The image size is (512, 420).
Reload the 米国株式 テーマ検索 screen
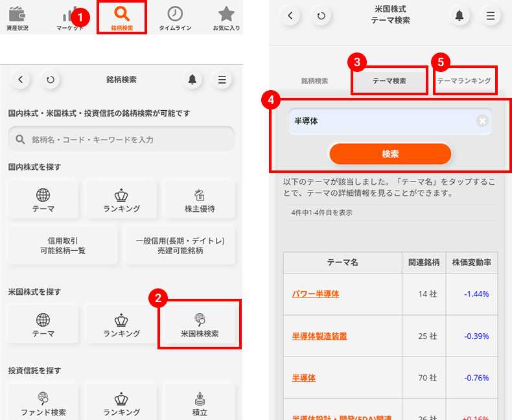pyautogui.click(x=321, y=16)
